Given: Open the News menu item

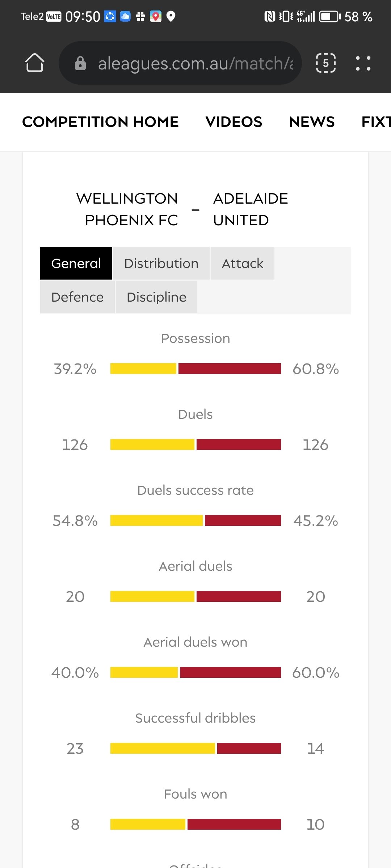Looking at the screenshot, I should click(x=312, y=122).
